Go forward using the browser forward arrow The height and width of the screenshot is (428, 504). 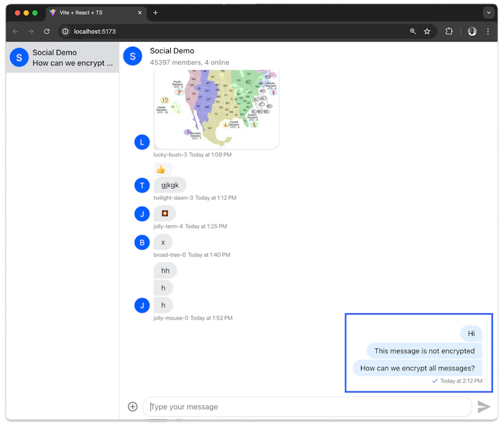[x=31, y=32]
